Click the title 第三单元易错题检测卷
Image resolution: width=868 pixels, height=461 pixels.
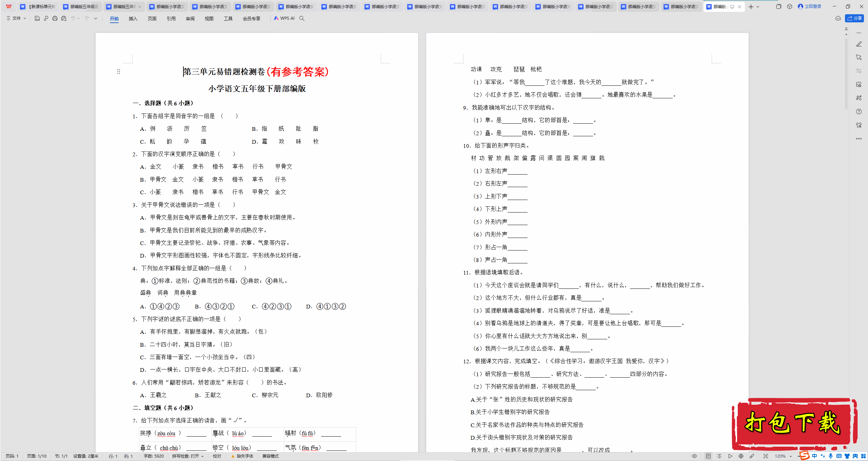click(x=224, y=72)
